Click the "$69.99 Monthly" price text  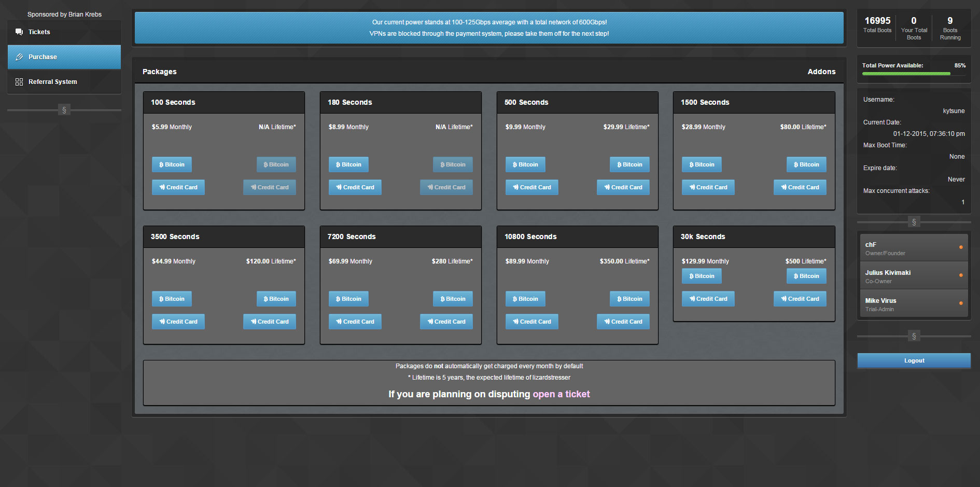(x=351, y=261)
